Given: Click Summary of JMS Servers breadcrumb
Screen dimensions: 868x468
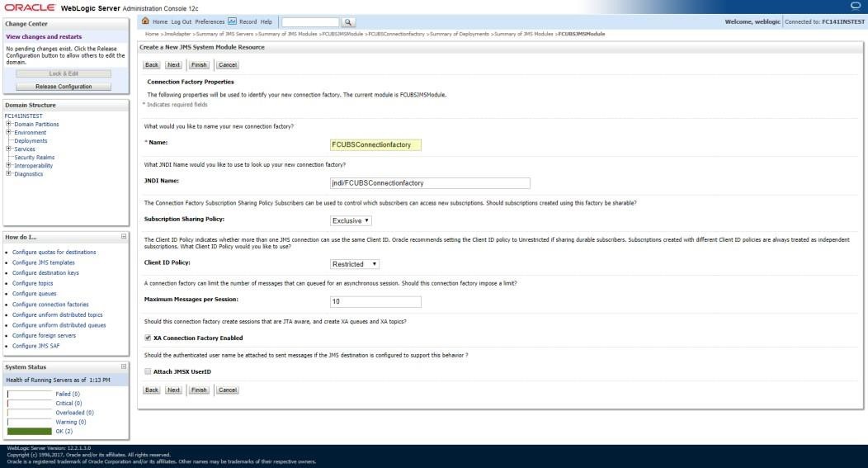Looking at the screenshot, I should (x=224, y=34).
